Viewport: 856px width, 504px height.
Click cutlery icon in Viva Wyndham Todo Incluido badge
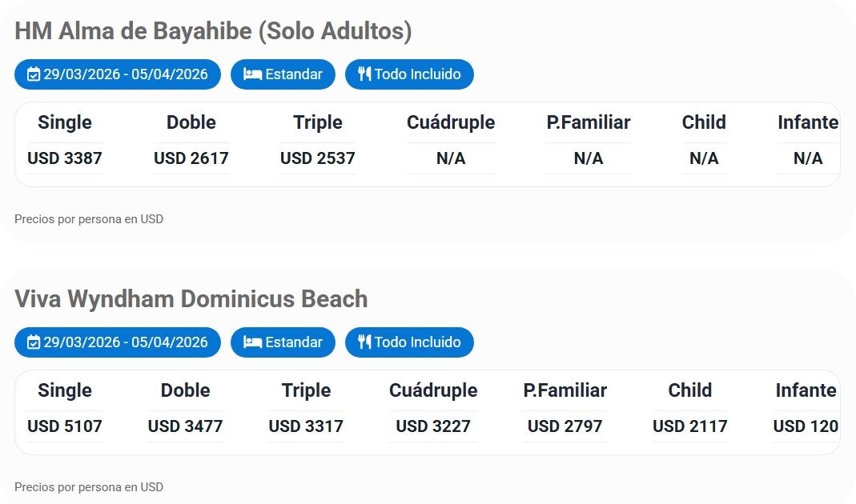click(364, 342)
